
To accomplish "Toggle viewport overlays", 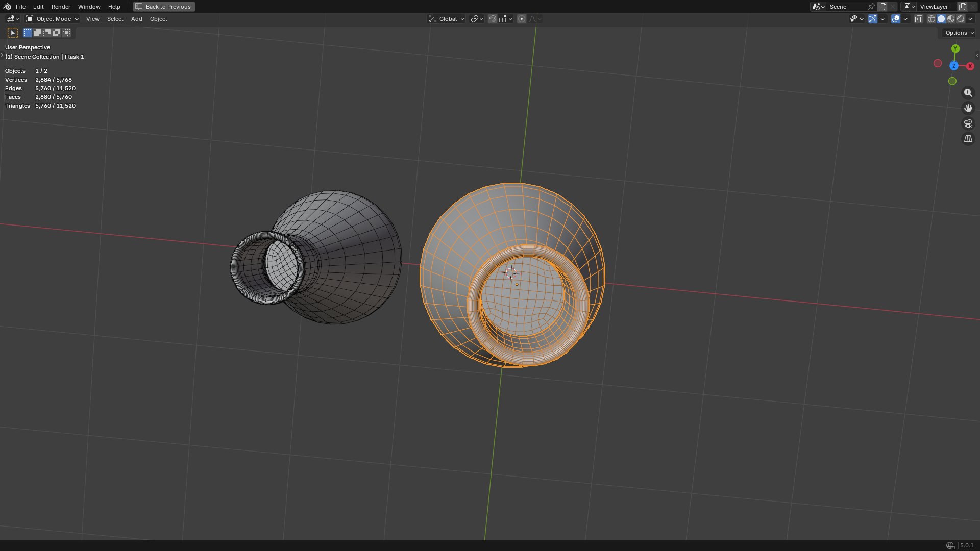I will (896, 19).
